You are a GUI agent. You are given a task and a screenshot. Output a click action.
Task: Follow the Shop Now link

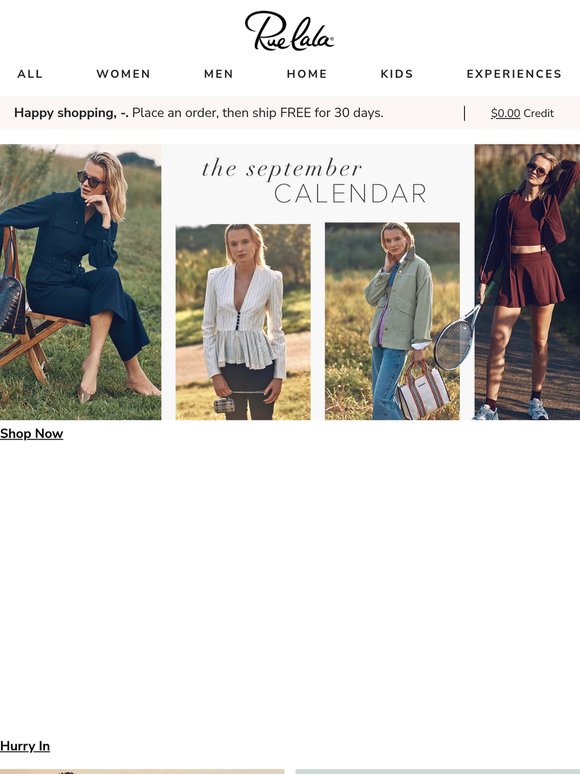[32, 433]
